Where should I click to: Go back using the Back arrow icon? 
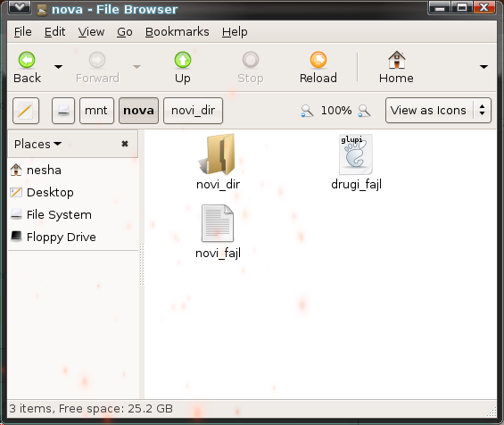tap(27, 60)
